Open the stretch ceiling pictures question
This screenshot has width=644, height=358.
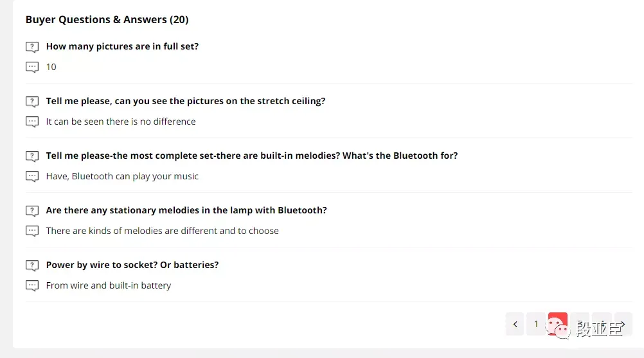pos(186,101)
